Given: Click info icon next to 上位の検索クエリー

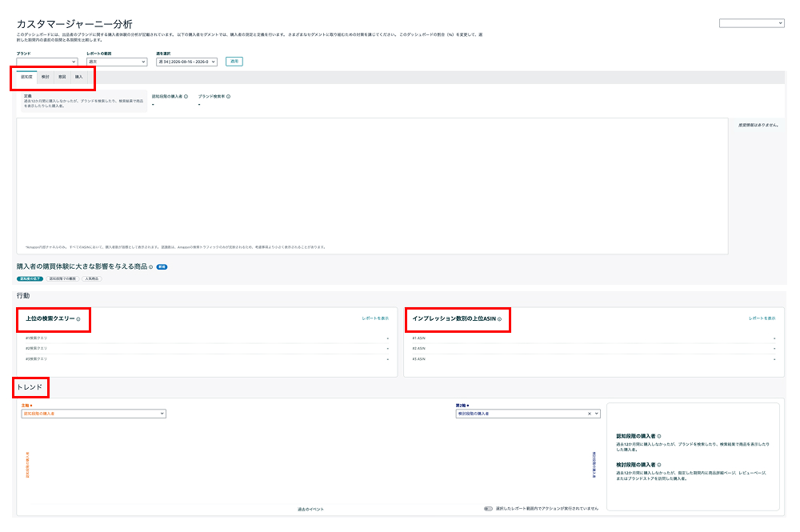Looking at the screenshot, I should 78,319.
